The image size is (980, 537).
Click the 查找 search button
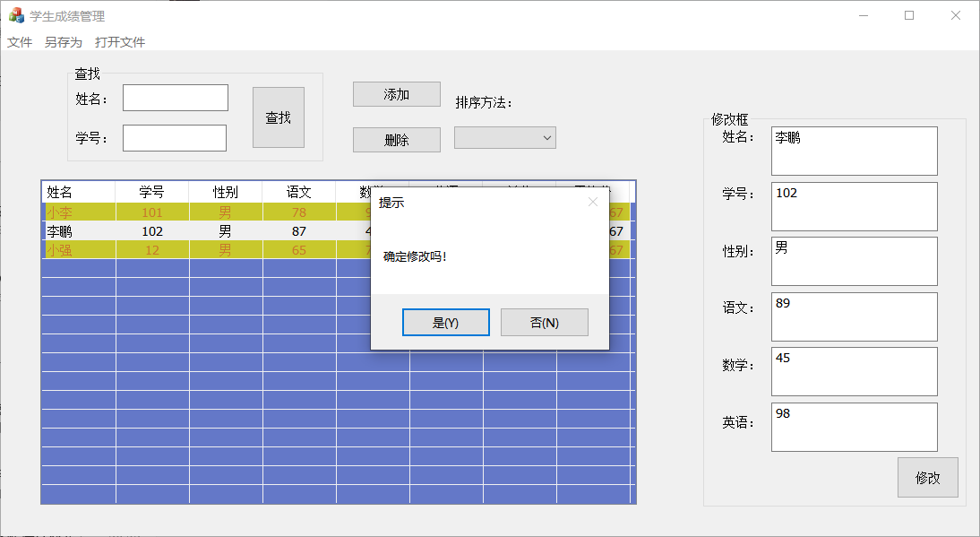(x=278, y=117)
